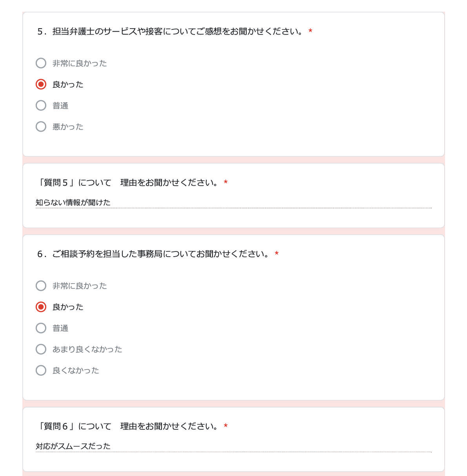Select 良かった radio in question 6

point(41,307)
